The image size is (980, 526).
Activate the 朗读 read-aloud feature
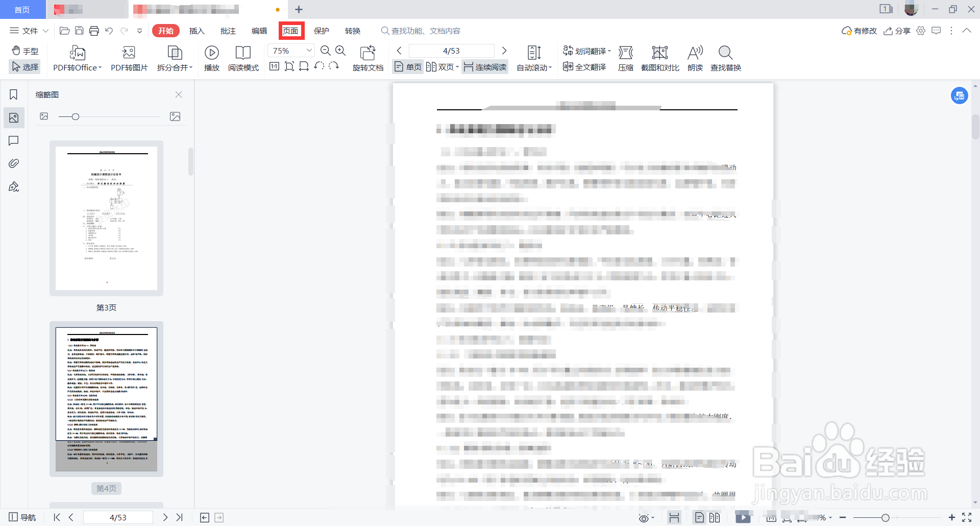[x=695, y=58]
